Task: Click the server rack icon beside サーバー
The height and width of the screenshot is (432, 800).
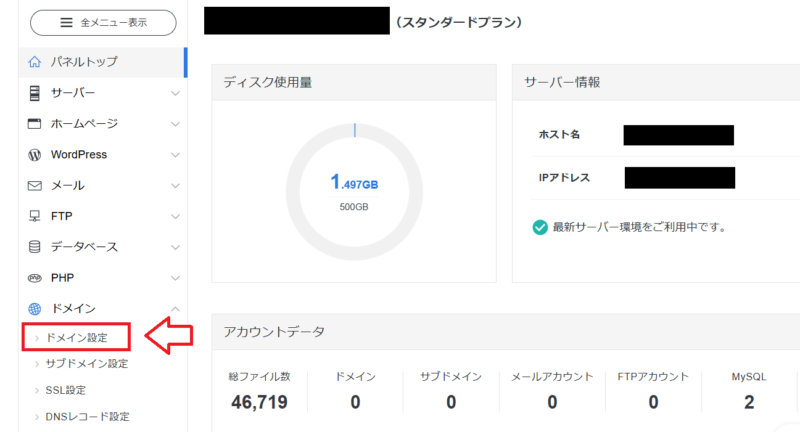Action: click(34, 93)
